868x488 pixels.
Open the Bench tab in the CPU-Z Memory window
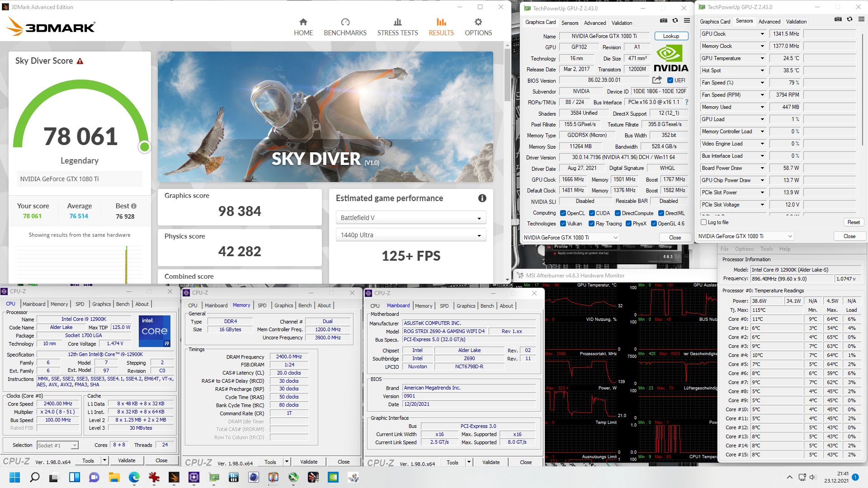click(305, 305)
